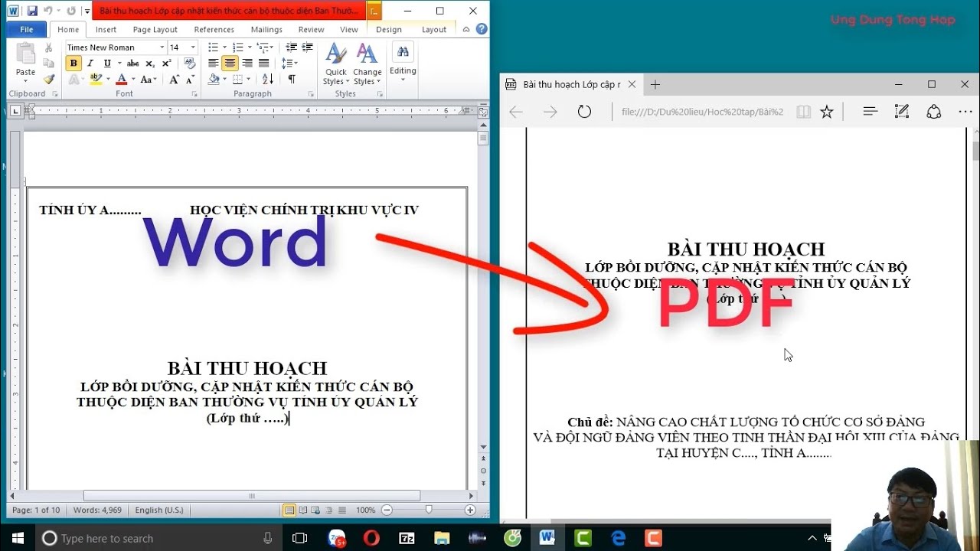This screenshot has width=980, height=551.
Task: Open Edge More actions ellipsis
Action: pyautogui.click(x=965, y=112)
